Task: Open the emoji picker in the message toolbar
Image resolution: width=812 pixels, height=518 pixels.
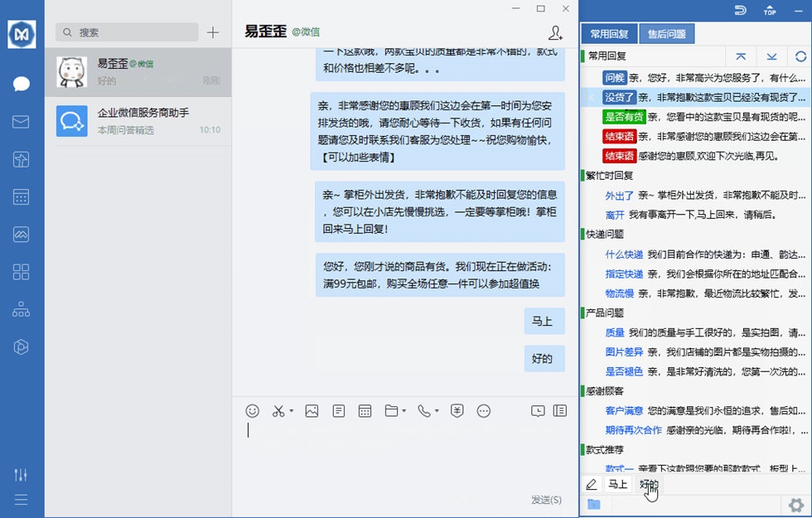Action: tap(251, 410)
